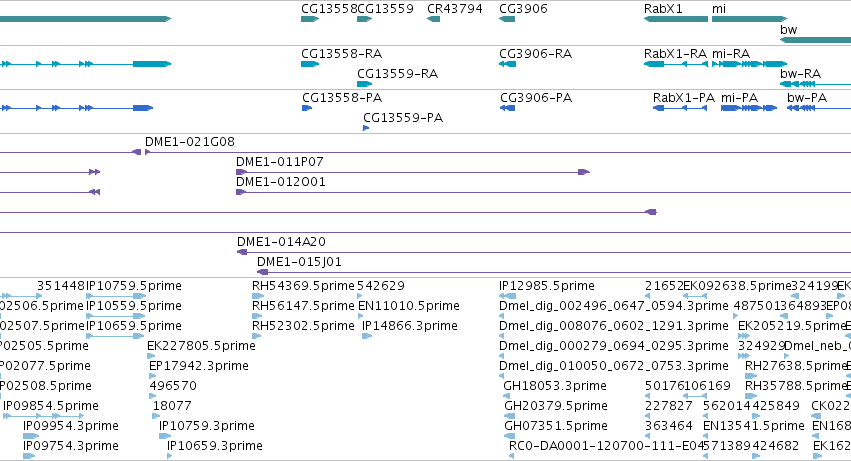Open the Dmel_dig_010050_0672_0753.3prime label
The height and width of the screenshot is (461, 851).
pyautogui.click(x=614, y=366)
